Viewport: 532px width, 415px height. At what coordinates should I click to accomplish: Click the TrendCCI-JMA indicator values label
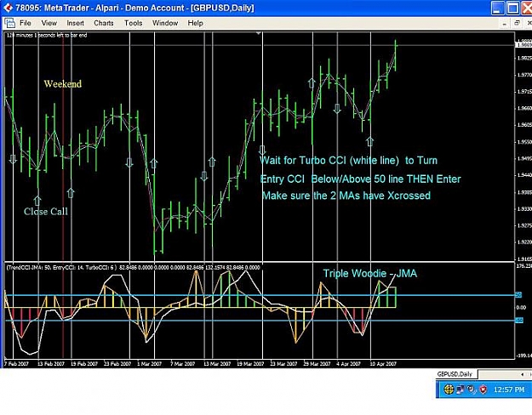point(134,268)
